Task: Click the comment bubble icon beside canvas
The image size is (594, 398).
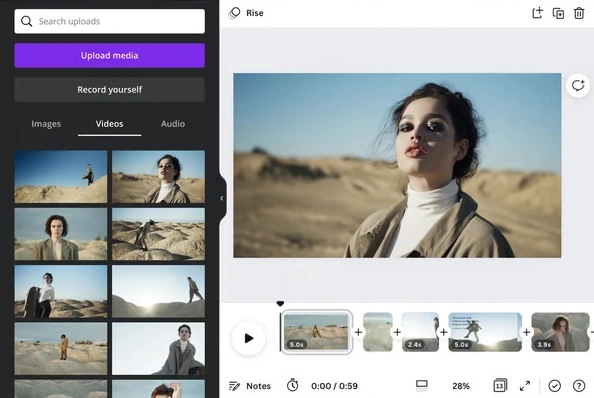Action: click(578, 86)
